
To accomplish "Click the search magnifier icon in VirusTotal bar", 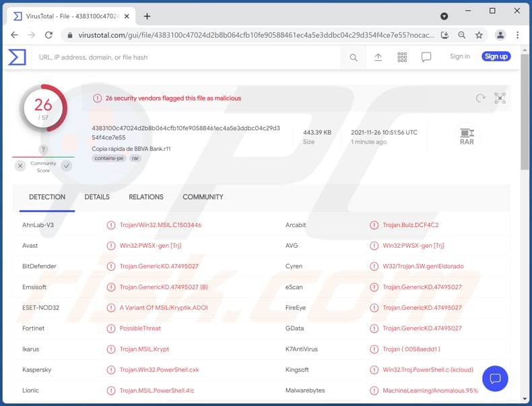I will [x=353, y=57].
